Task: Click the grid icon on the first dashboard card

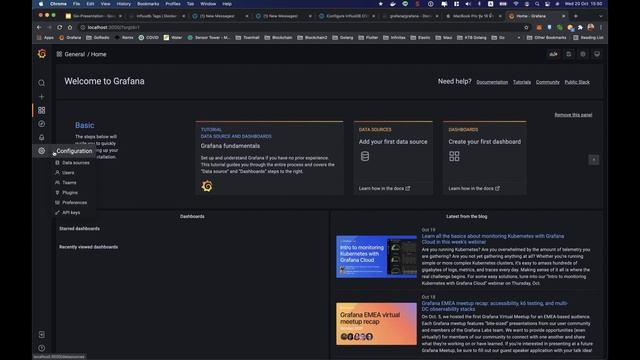Action: pos(454,156)
